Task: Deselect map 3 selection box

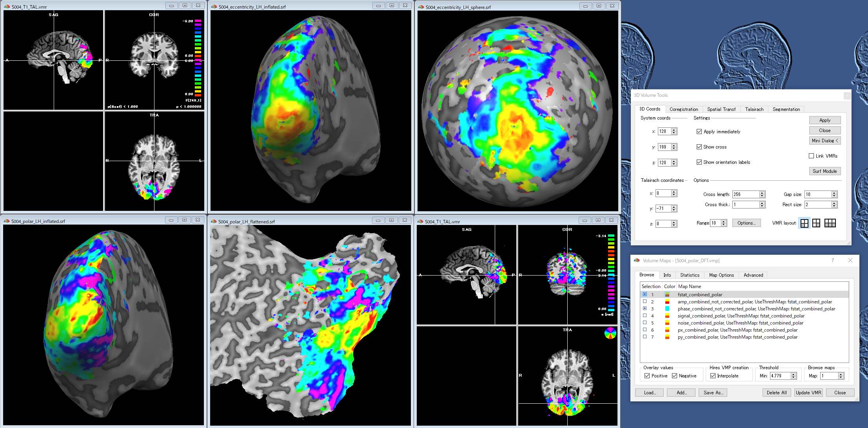Action: click(645, 308)
